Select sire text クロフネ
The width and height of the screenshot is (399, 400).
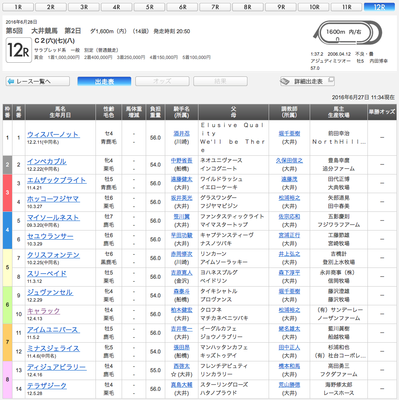[x=211, y=310]
